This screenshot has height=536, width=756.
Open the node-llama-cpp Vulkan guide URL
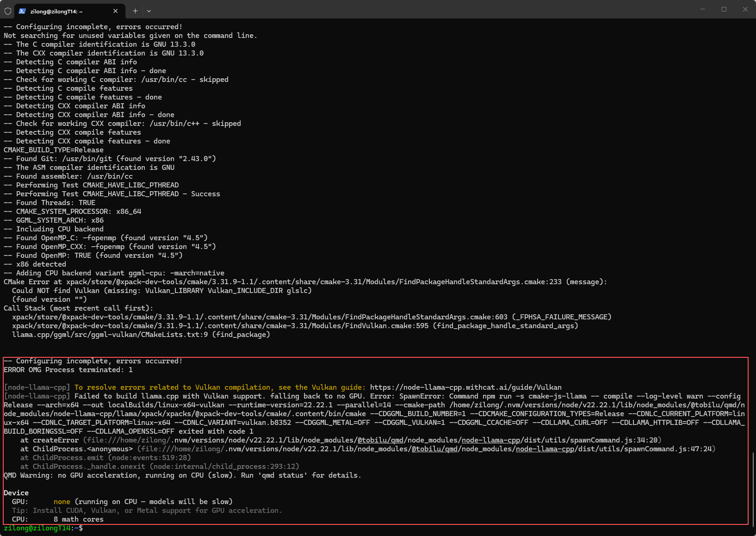tap(465, 387)
